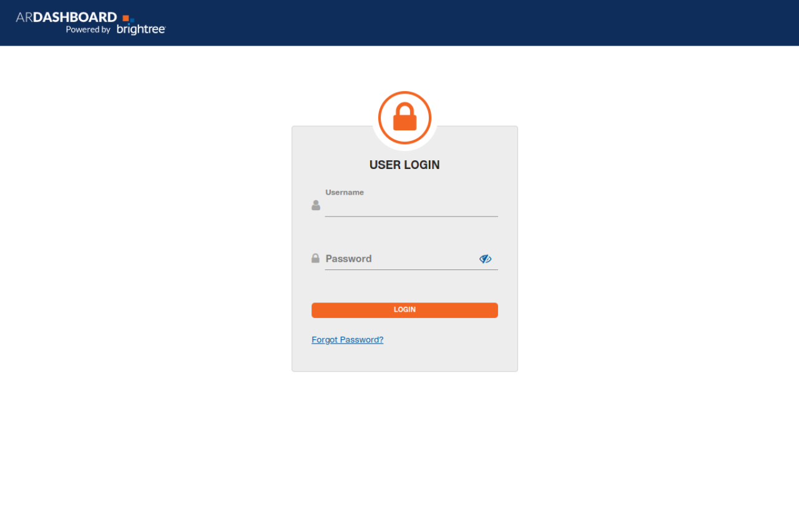Click the small gray padlock beside Password

pyautogui.click(x=316, y=258)
